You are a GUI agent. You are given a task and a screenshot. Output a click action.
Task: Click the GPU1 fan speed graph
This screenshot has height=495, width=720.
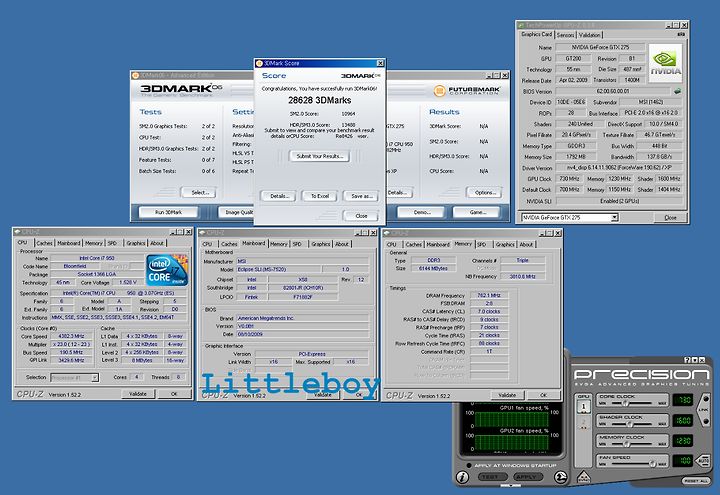pyautogui.click(x=511, y=419)
